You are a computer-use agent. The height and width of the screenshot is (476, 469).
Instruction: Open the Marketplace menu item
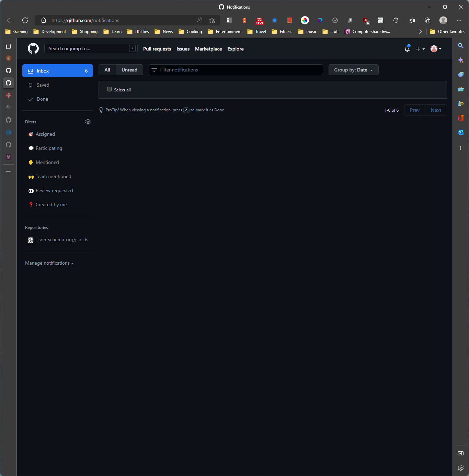[x=208, y=49]
